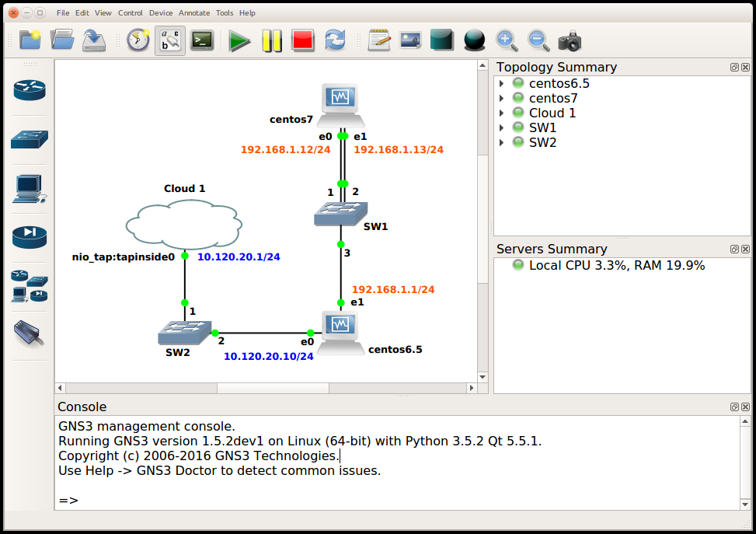
Task: Select the Draw an ellipse tool
Action: tap(474, 40)
